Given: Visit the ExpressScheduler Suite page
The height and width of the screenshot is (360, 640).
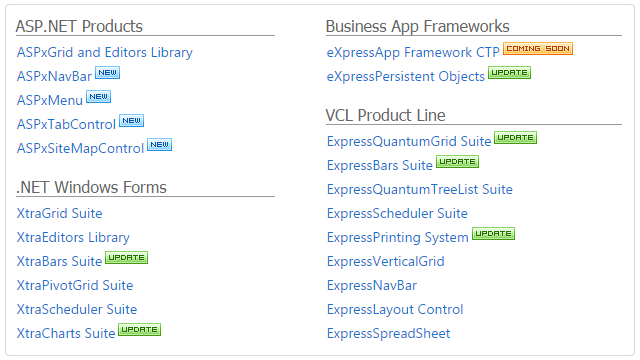Looking at the screenshot, I should click(397, 213).
